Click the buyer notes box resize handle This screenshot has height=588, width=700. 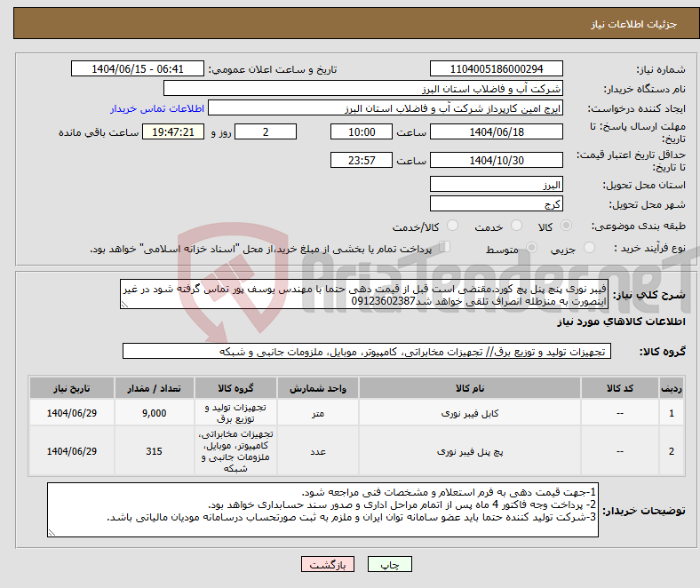tap(52, 533)
